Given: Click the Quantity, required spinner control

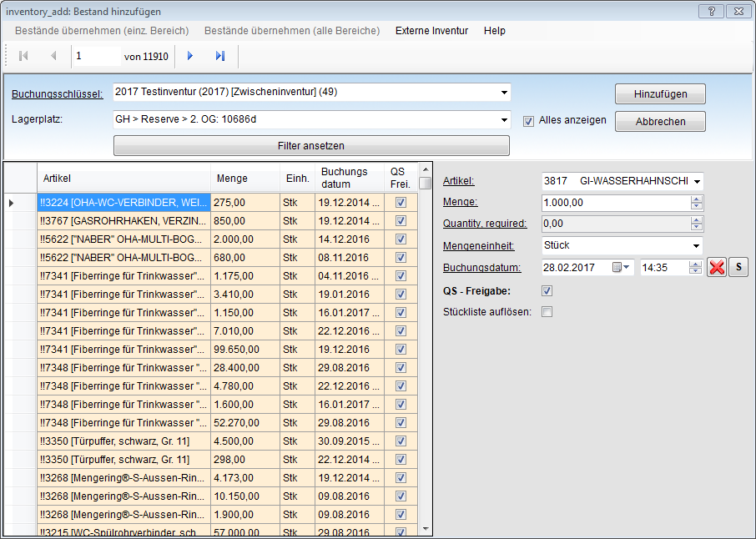Looking at the screenshot, I should 696,224.
